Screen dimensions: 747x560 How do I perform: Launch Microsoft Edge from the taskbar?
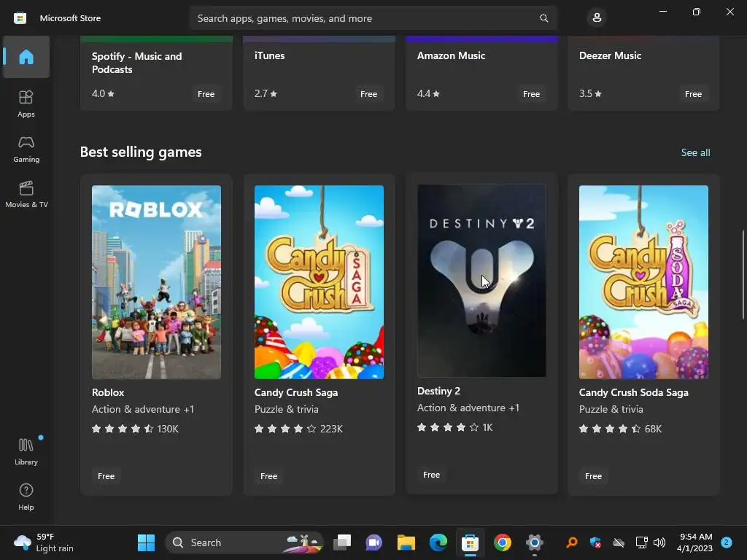point(438,542)
